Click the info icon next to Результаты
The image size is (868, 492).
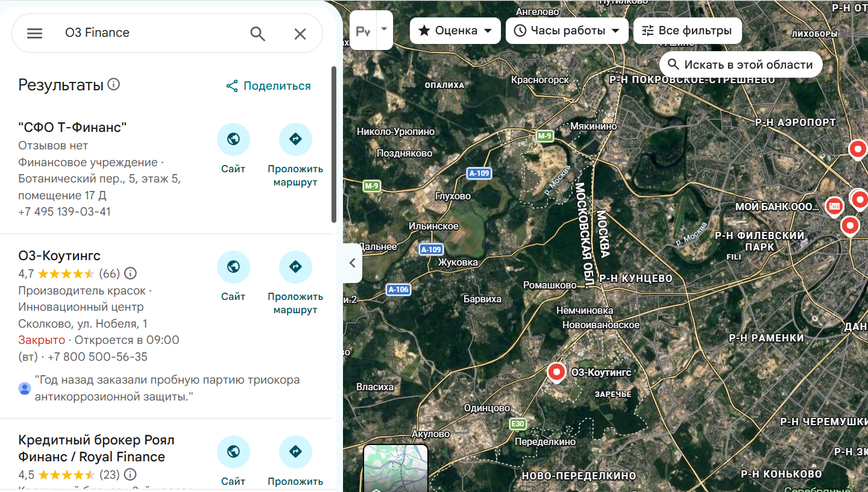click(x=113, y=84)
